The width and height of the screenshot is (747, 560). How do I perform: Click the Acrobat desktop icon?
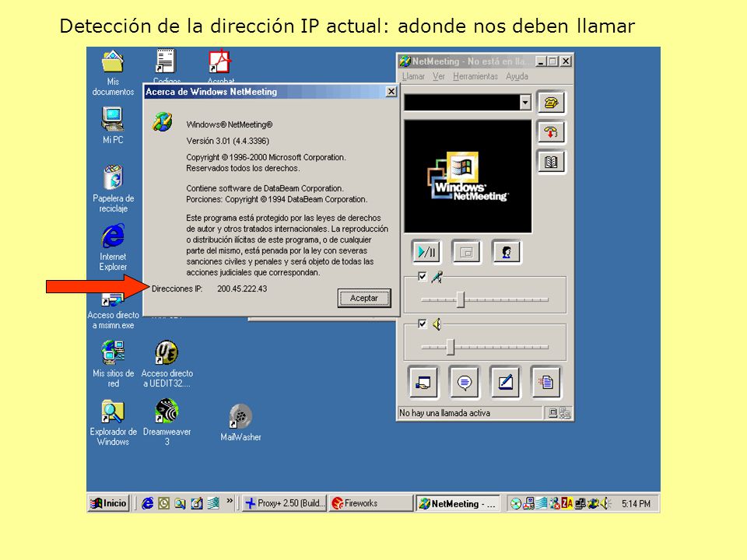[220, 67]
